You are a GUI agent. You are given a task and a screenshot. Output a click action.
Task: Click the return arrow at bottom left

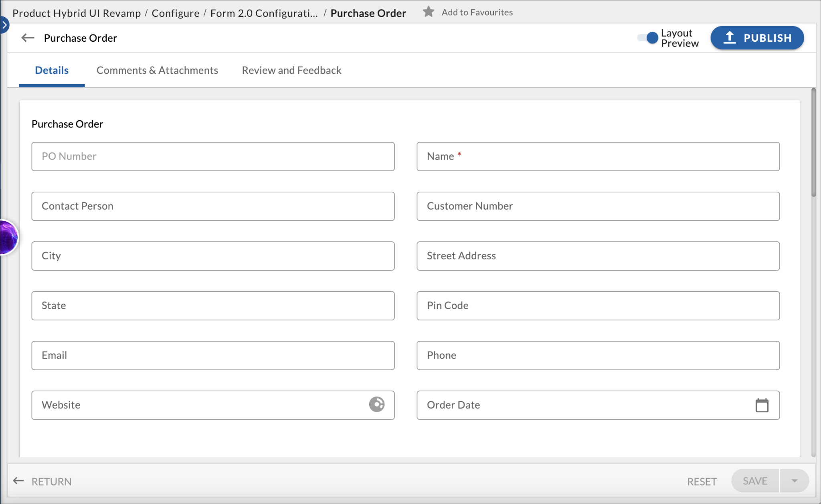[x=18, y=480]
